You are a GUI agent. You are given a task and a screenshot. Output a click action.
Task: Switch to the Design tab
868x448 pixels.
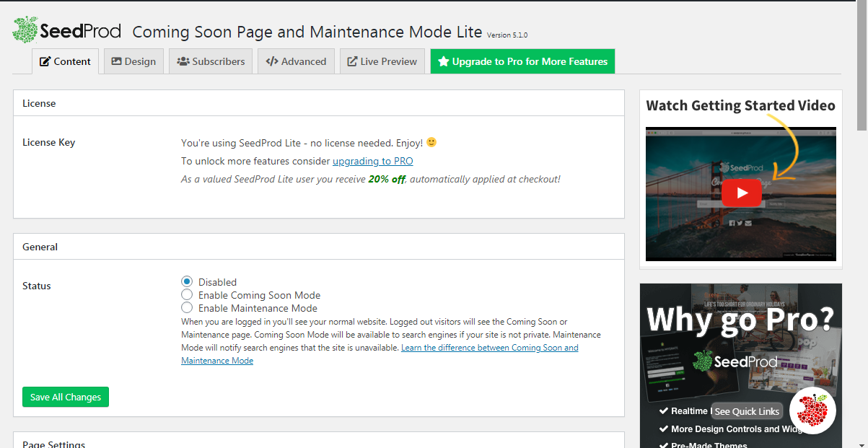click(133, 61)
